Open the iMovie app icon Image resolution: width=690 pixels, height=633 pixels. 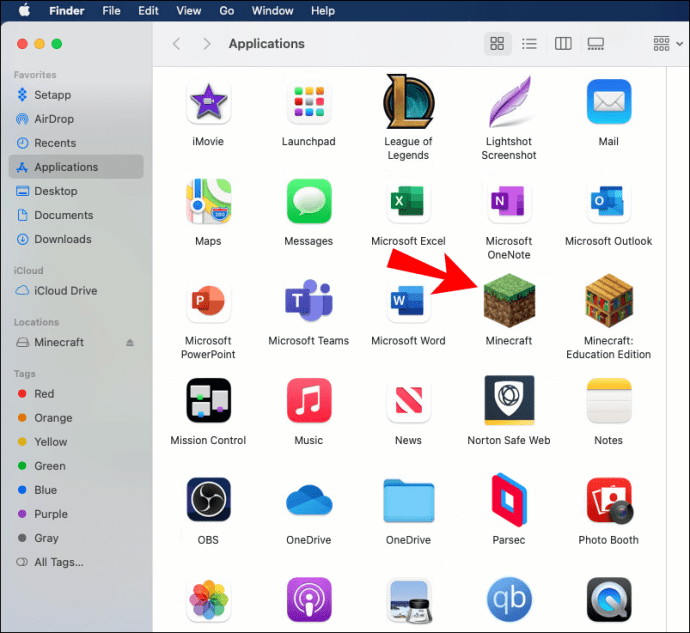coord(208,102)
